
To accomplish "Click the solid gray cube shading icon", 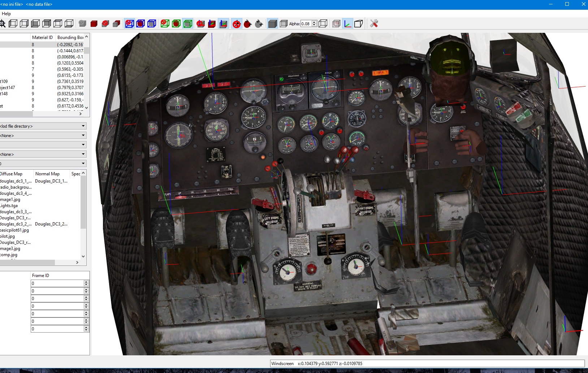I will coord(272,24).
